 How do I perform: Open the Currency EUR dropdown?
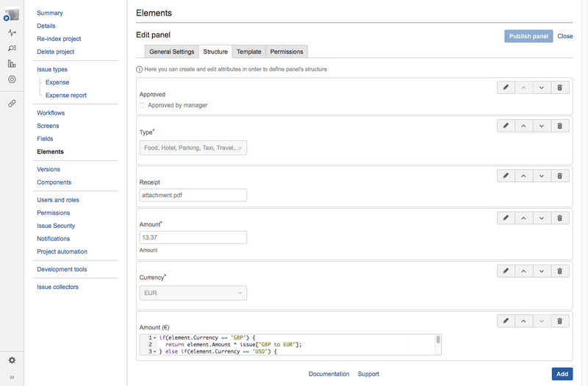[x=193, y=293]
